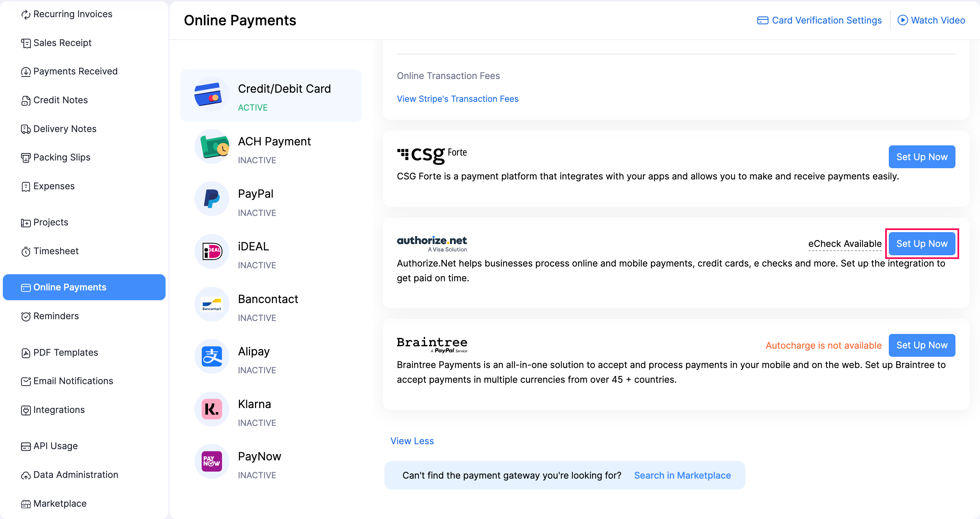Watch the Online Payments video
Screen dimensions: 980x519
931,20
